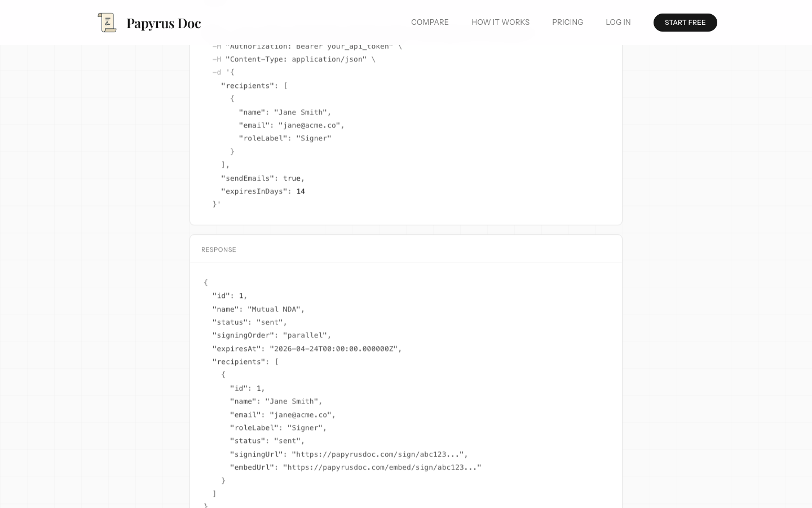Image resolution: width=812 pixels, height=508 pixels.
Task: Click the response "id": 1 top-level line
Action: point(230,296)
